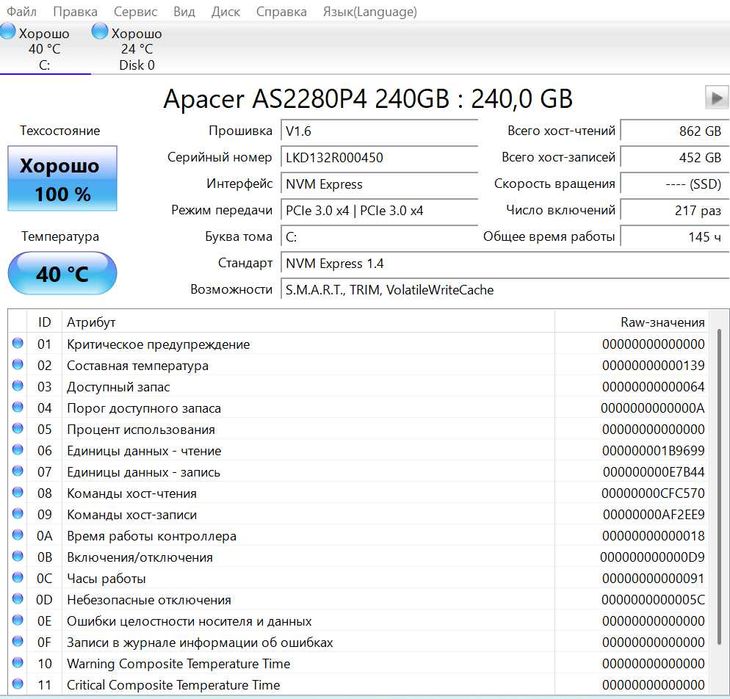This screenshot has height=699, width=730.
Task: Open the Правка menu
Action: pyautogui.click(x=75, y=12)
